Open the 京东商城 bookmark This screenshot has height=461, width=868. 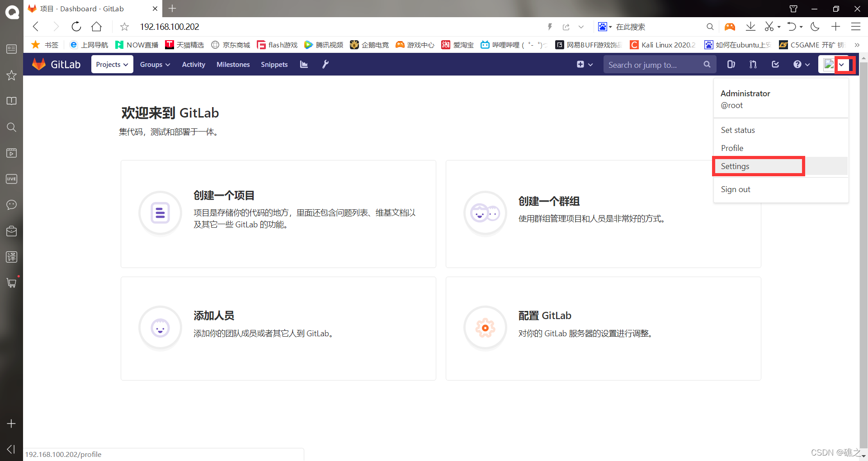[231, 45]
